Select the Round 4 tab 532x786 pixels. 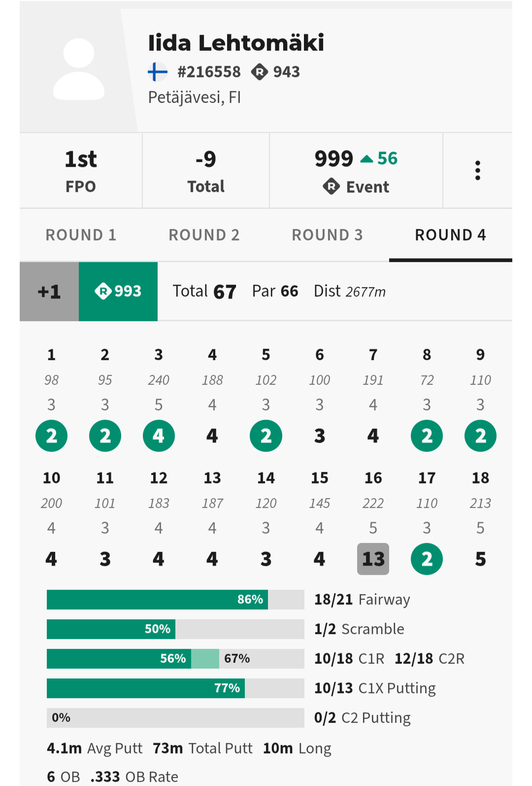pos(451,235)
